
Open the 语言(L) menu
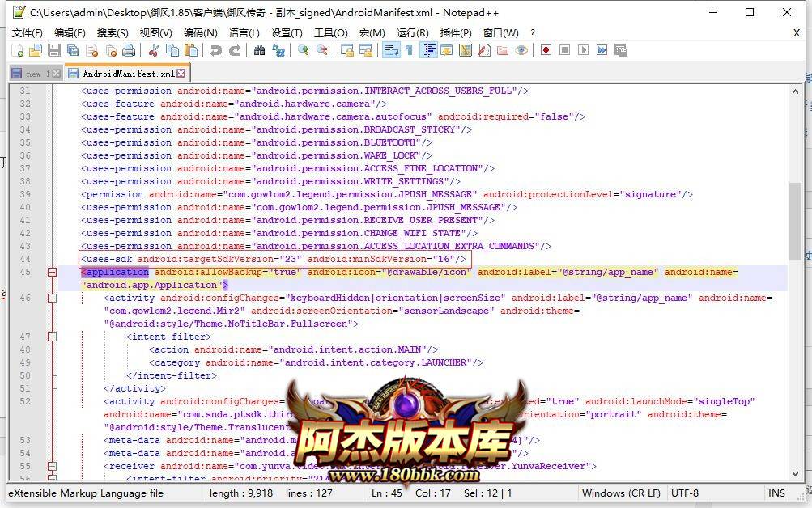click(x=244, y=32)
